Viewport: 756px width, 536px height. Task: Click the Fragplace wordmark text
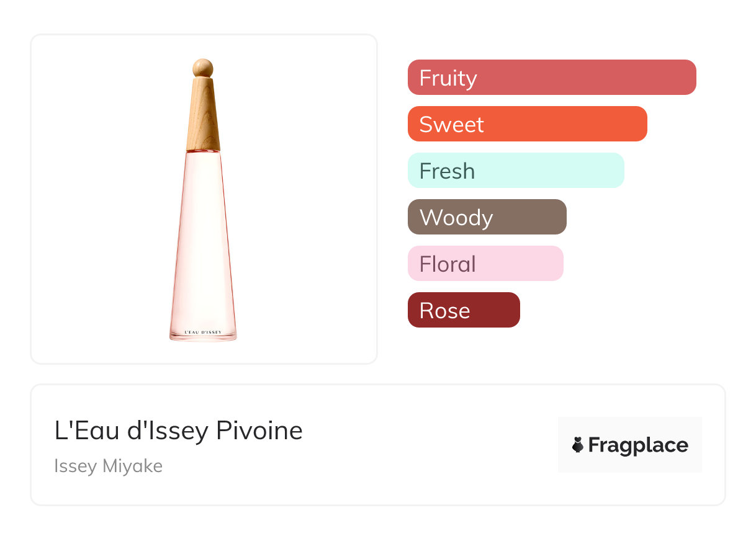[638, 445]
